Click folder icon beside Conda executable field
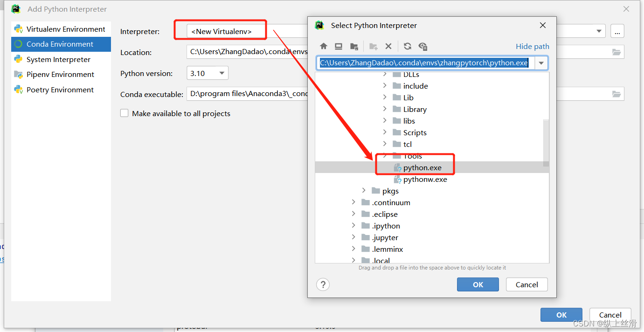This screenshot has height=332, width=644. click(616, 94)
